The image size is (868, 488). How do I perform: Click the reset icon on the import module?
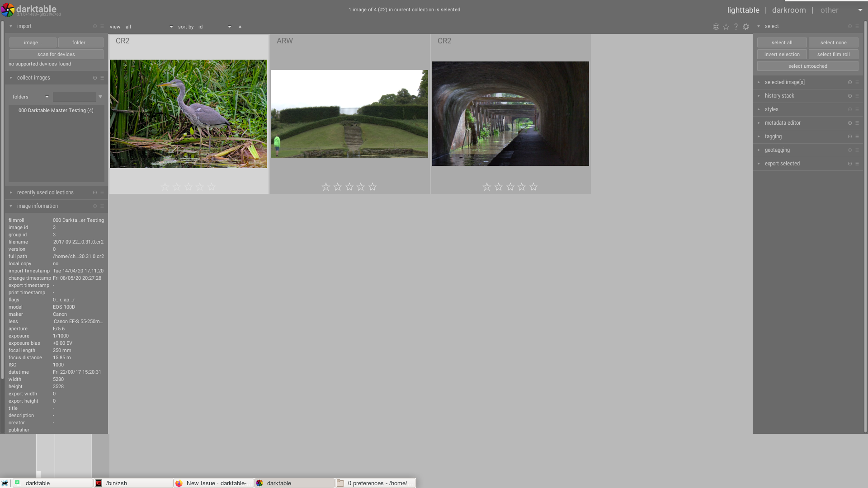(x=95, y=26)
